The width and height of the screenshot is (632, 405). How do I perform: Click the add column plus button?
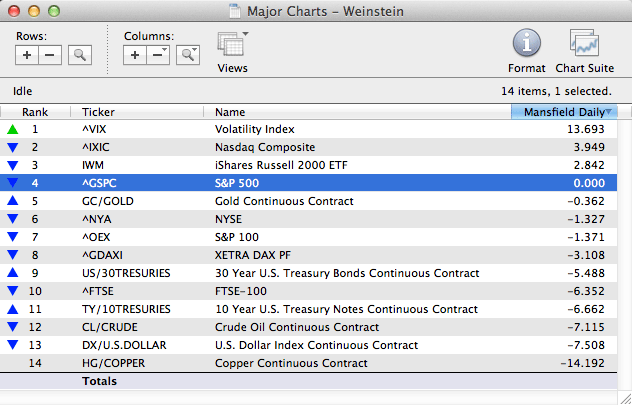[135, 55]
